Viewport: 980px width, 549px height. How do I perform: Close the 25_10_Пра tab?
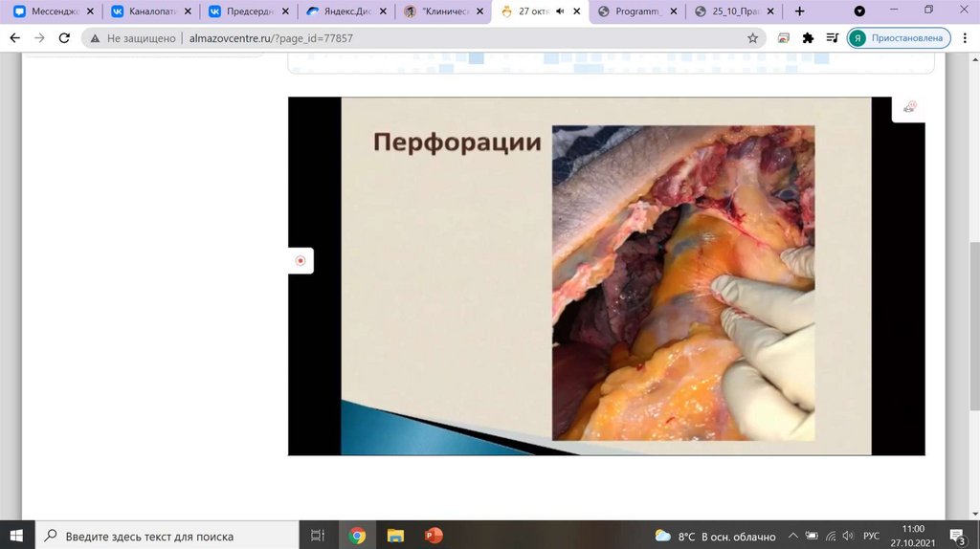(x=770, y=11)
